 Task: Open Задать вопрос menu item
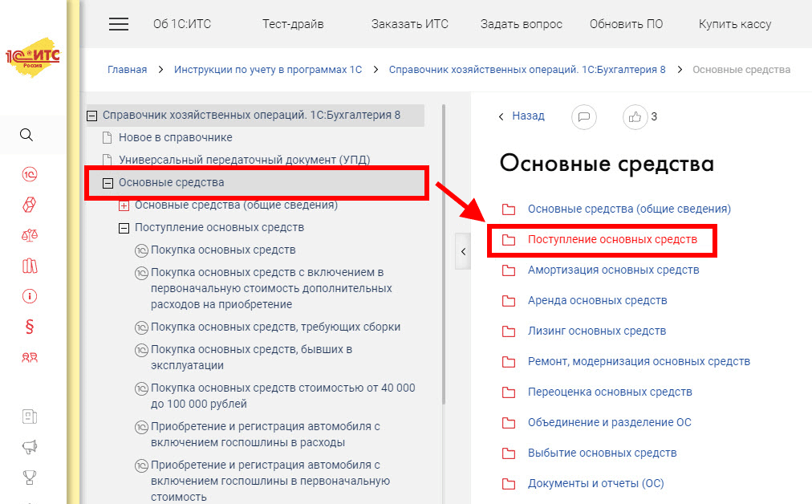(522, 24)
